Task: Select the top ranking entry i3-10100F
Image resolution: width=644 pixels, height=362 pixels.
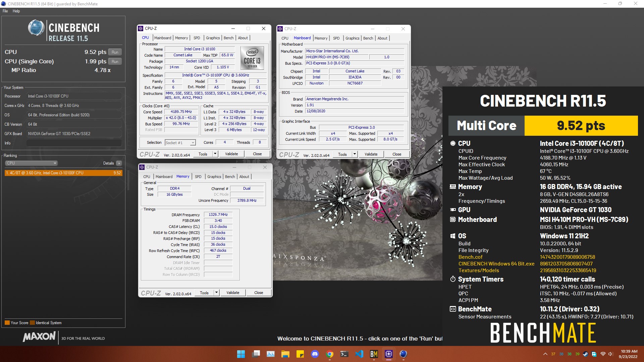Action: [x=63, y=173]
